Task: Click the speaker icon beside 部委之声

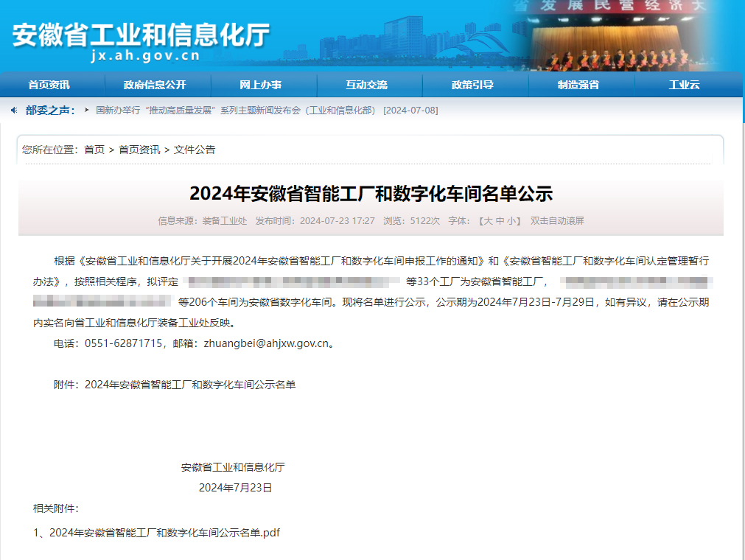Action: pos(14,111)
